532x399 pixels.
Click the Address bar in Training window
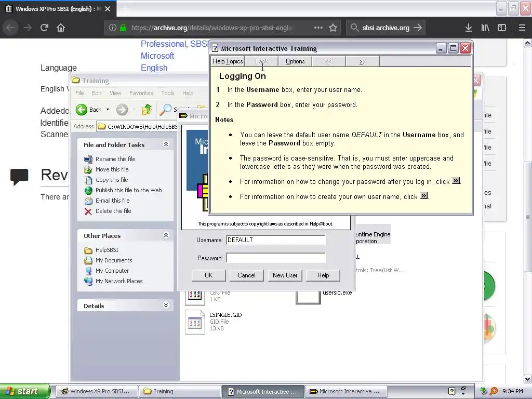pyautogui.click(x=137, y=127)
